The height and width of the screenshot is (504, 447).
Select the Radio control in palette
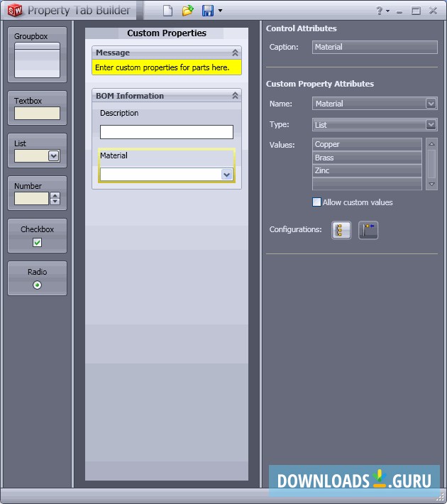[x=38, y=278]
